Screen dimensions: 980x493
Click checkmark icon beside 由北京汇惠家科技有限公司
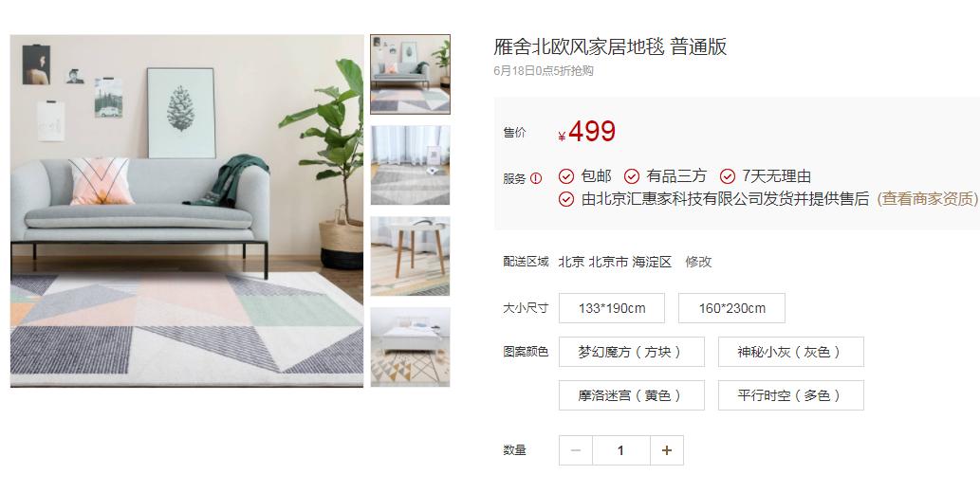point(565,199)
